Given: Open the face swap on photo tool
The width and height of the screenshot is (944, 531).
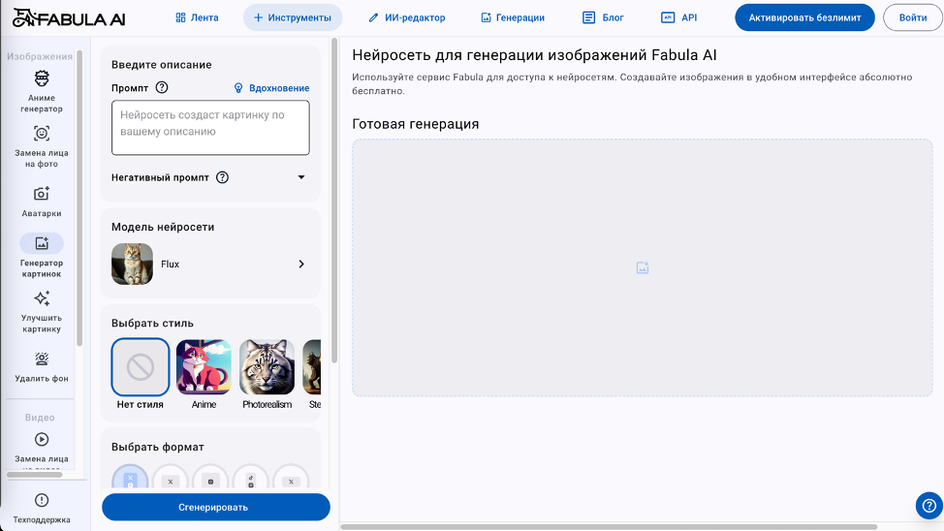Looking at the screenshot, I should pos(41,146).
